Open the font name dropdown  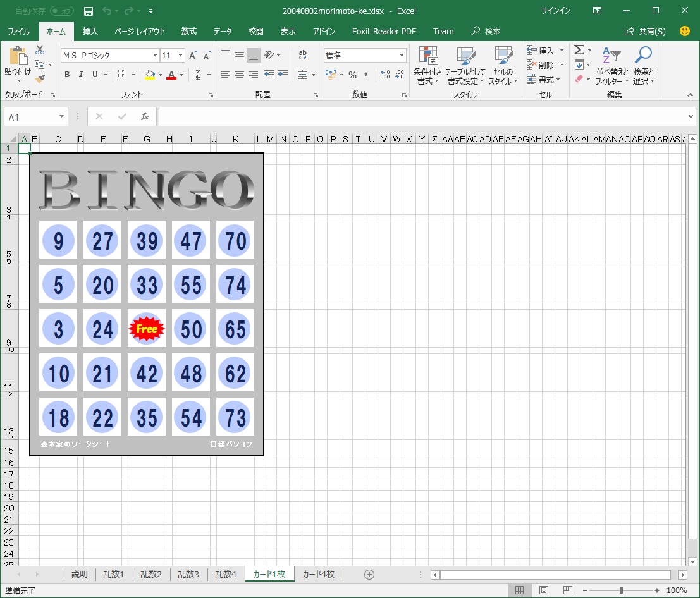pyautogui.click(x=155, y=56)
